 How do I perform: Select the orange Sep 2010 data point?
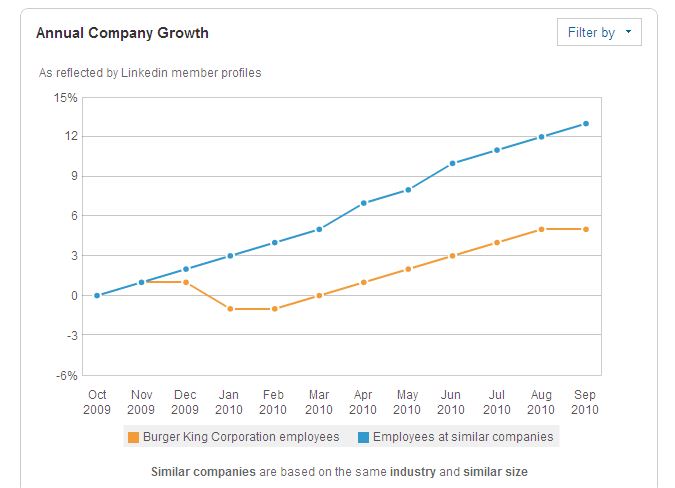(x=586, y=229)
